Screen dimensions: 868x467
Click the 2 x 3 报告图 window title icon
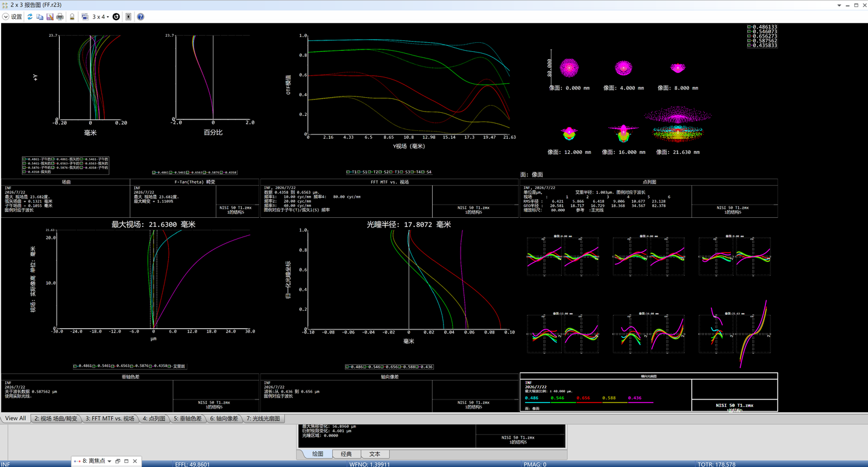(x=5, y=4)
